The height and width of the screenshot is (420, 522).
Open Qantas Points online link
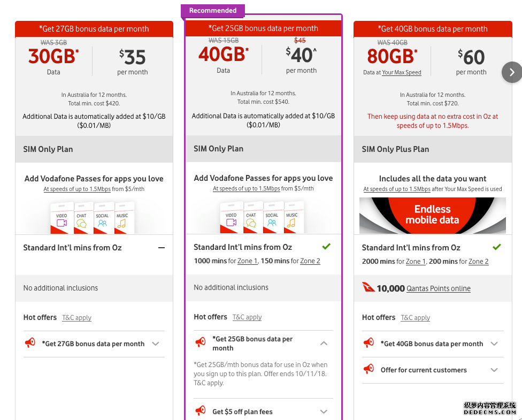click(439, 288)
